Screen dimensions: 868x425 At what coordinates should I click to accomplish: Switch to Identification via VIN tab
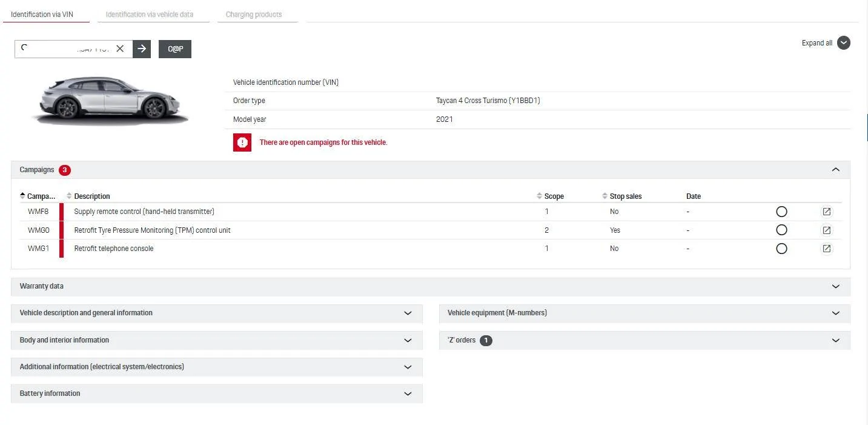[42, 14]
